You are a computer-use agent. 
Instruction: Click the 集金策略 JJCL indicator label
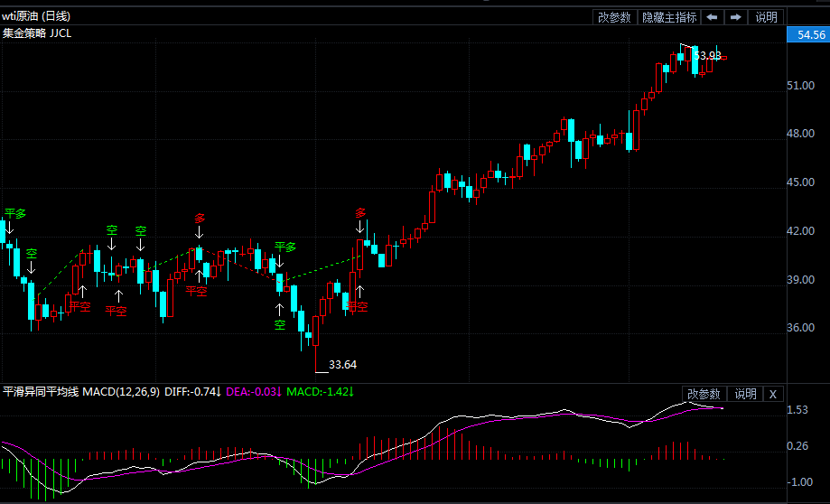37,33
